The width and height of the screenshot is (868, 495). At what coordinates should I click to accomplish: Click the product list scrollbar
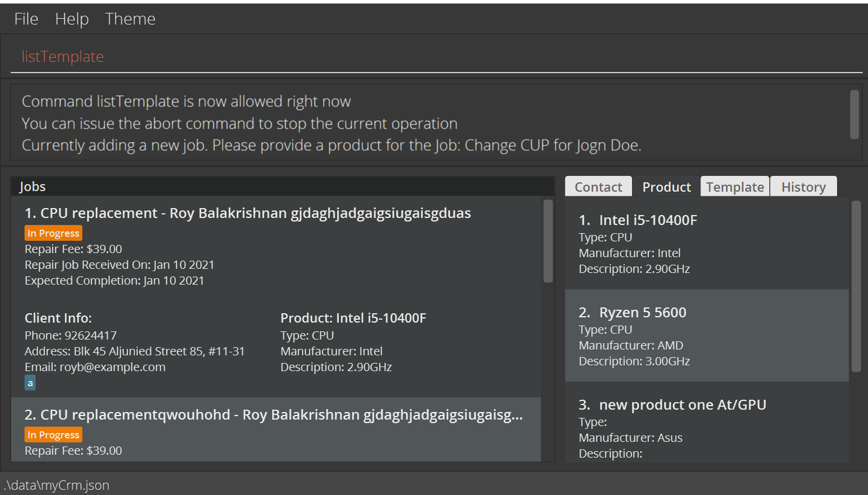pos(856,286)
